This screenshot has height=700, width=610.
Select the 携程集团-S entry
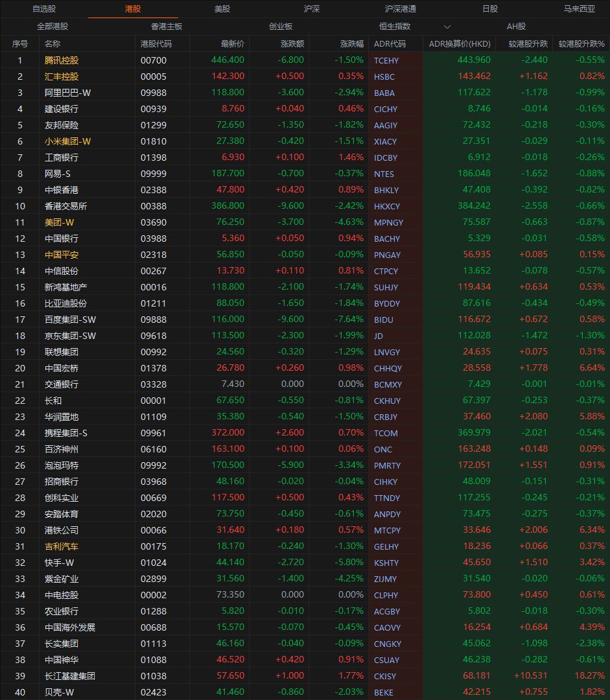click(65, 433)
